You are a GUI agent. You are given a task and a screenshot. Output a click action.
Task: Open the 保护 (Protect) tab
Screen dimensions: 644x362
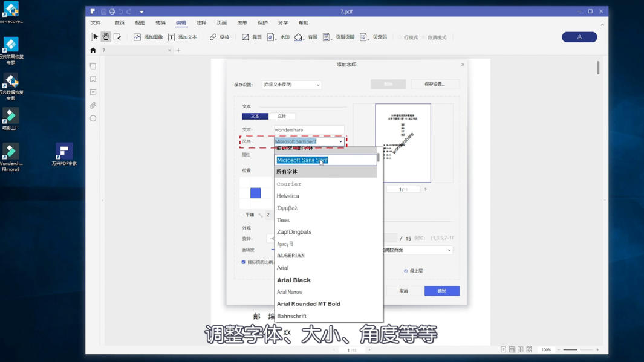pyautogui.click(x=262, y=22)
